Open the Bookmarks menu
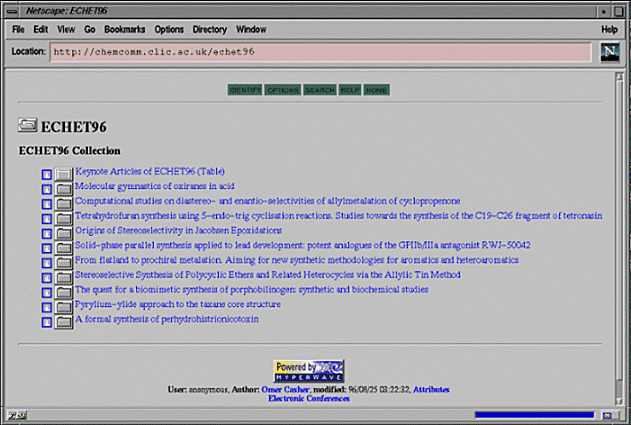 click(x=124, y=30)
